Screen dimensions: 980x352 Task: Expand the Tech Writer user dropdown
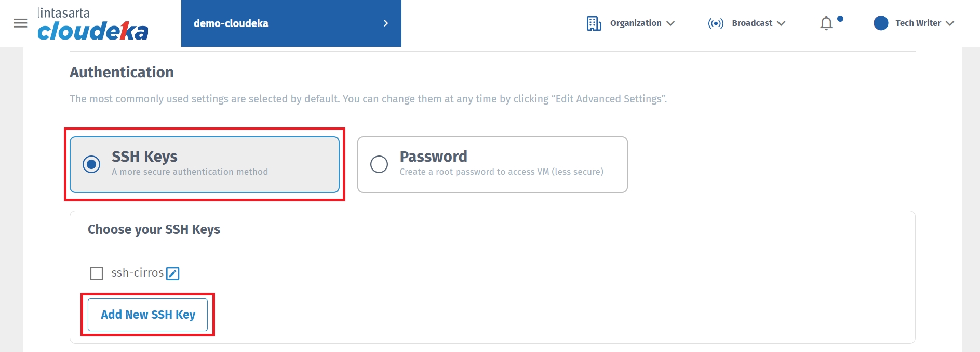click(x=950, y=23)
